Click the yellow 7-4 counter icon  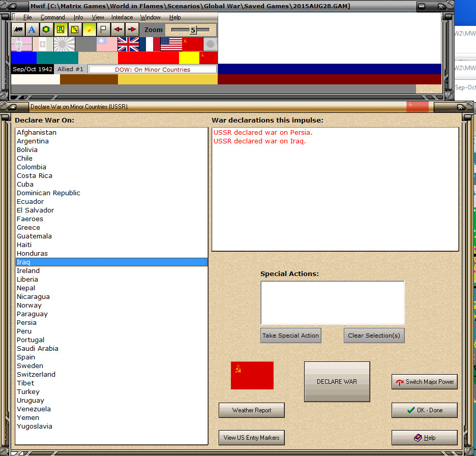coord(75,29)
